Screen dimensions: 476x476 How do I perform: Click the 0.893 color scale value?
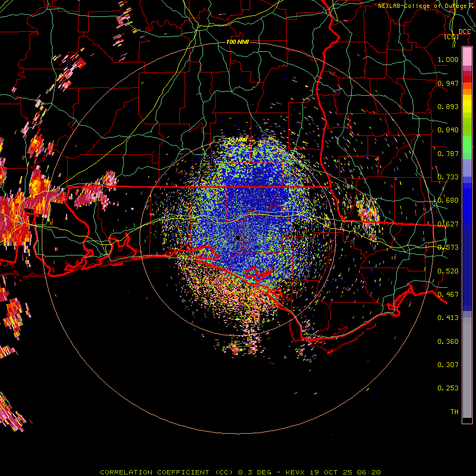pos(448,106)
